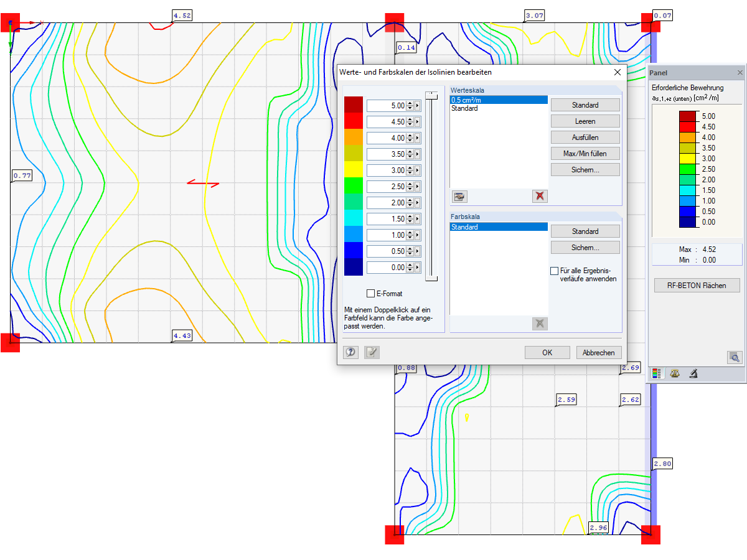The height and width of the screenshot is (560, 747).
Task: Expand arrow next to 0.00 value field
Action: [418, 268]
